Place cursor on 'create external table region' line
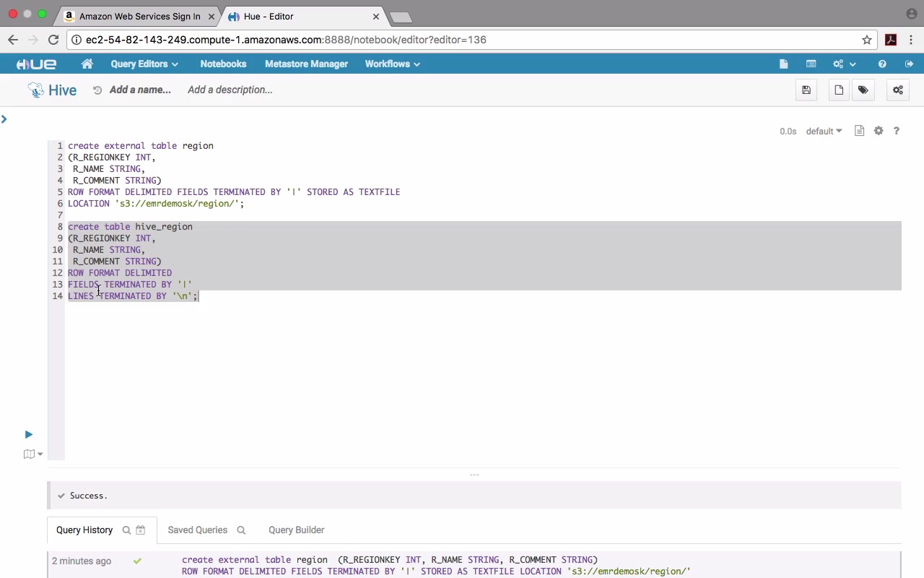 [x=141, y=146]
